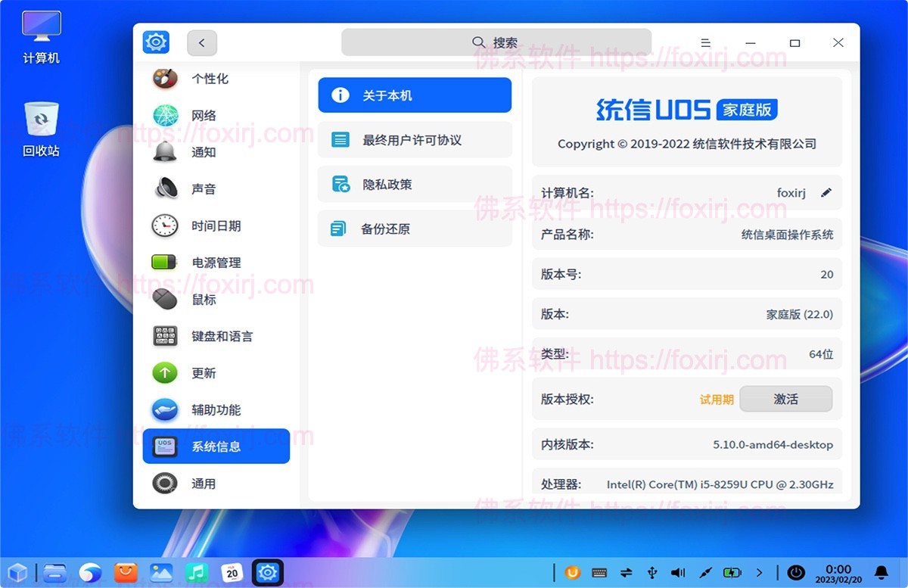
Task: Open the hamburger menu in settings titlebar
Action: coord(705,42)
